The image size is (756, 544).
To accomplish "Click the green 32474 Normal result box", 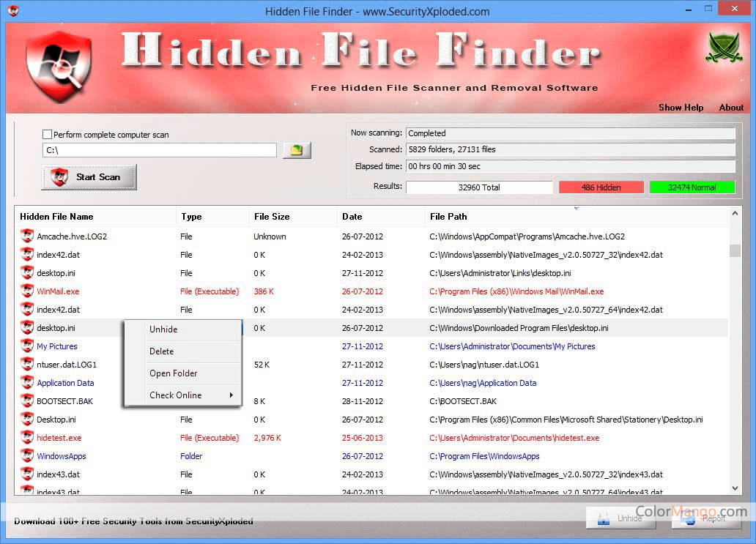I will pos(692,187).
